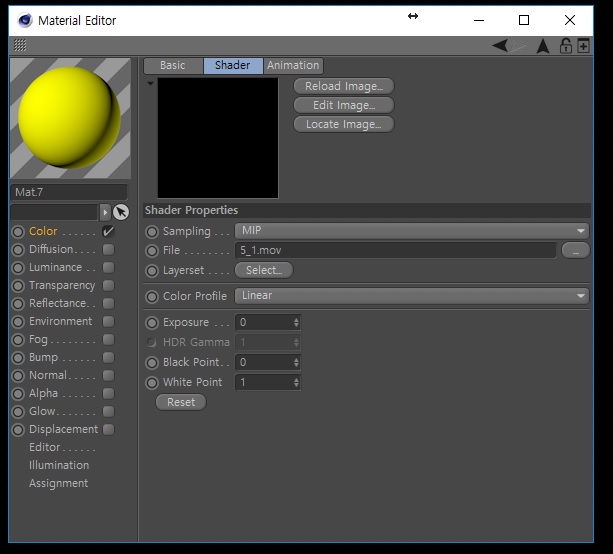Click the animation dot next to Exposure
613x554 pixels.
152,323
